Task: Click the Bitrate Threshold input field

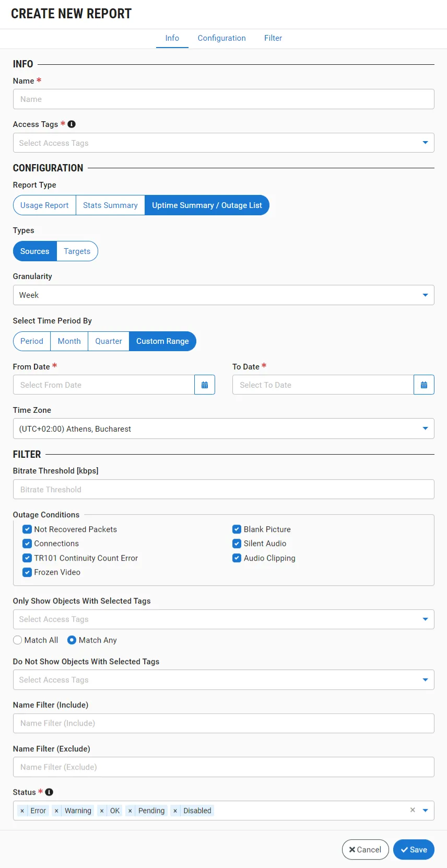Action: (223, 490)
